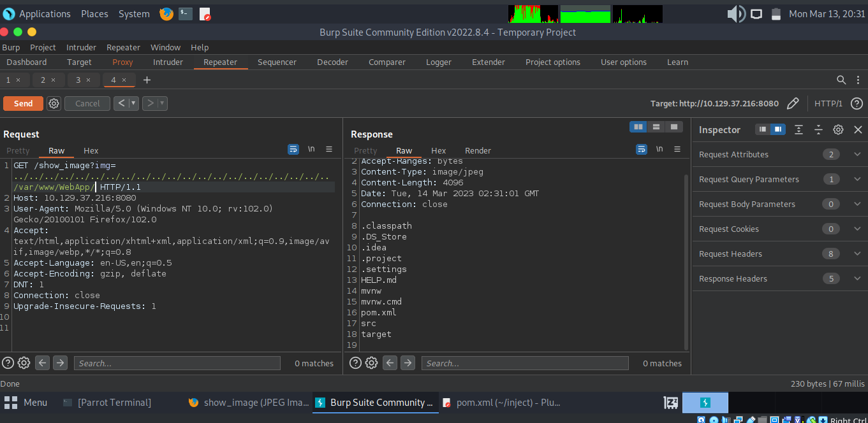868x423 pixels.
Task: Launch terminal from the top panel
Action: coord(186,14)
